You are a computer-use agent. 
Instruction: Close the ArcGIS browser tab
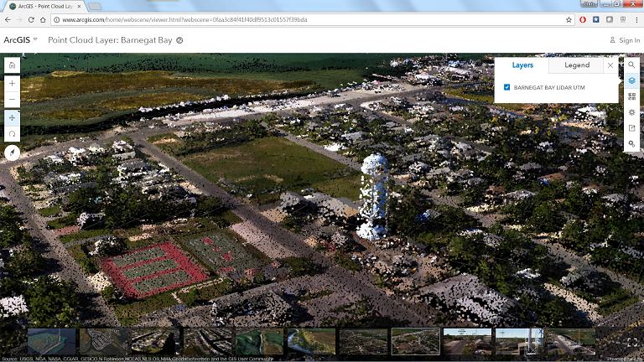[79, 6]
